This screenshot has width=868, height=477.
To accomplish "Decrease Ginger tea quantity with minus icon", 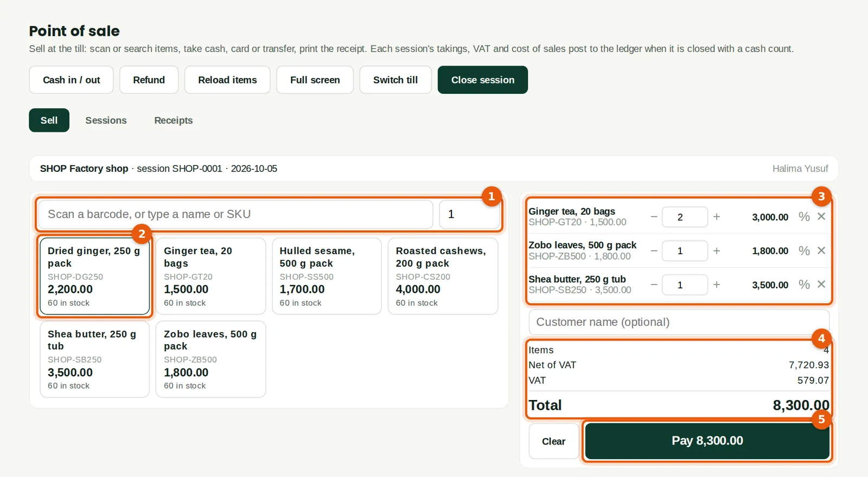I will coord(654,217).
